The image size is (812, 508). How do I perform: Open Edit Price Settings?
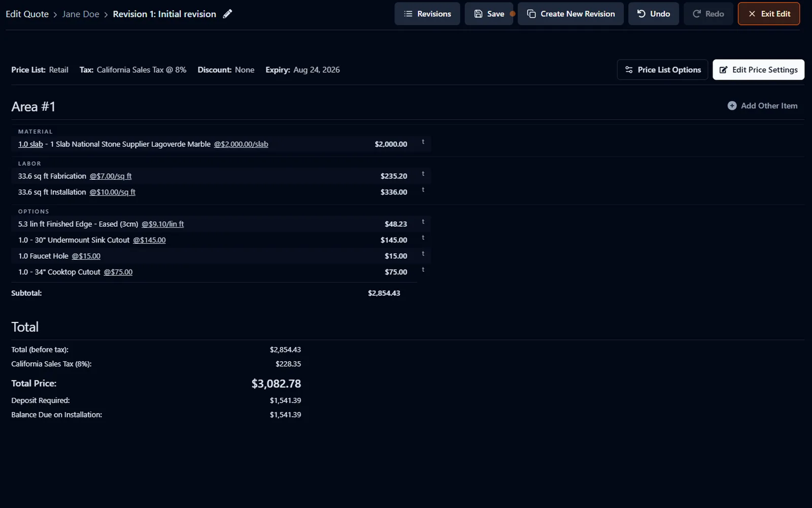coord(758,70)
